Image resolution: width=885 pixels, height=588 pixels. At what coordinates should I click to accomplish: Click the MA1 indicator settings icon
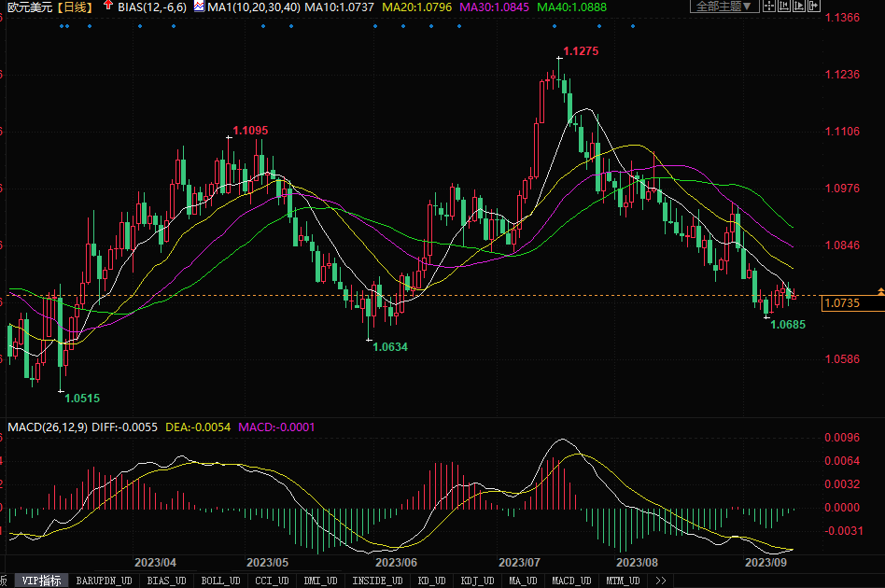coord(199,7)
